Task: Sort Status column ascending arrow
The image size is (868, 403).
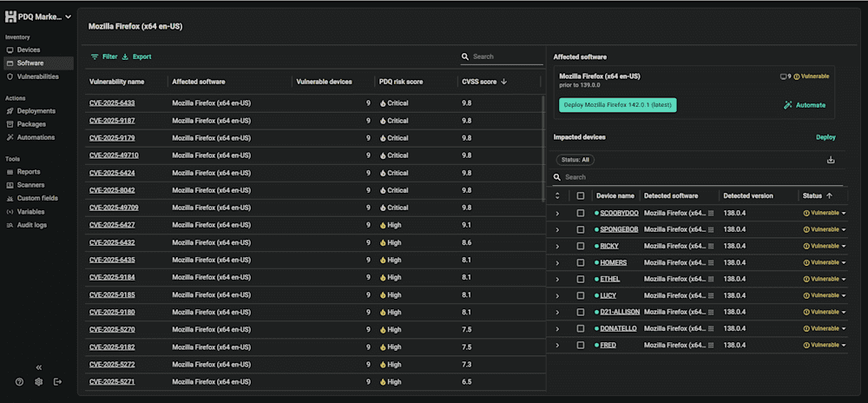Action: point(829,196)
